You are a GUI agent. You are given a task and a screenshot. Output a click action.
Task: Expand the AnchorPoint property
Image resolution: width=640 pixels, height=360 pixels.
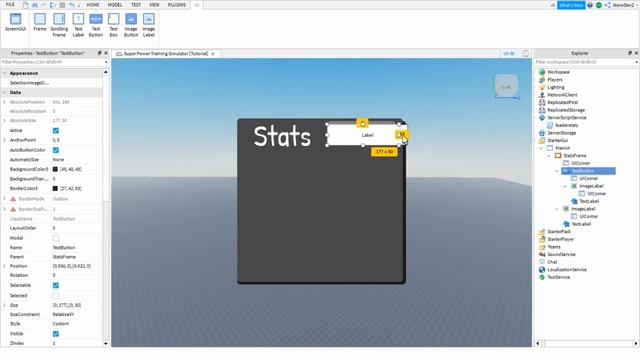(4, 140)
